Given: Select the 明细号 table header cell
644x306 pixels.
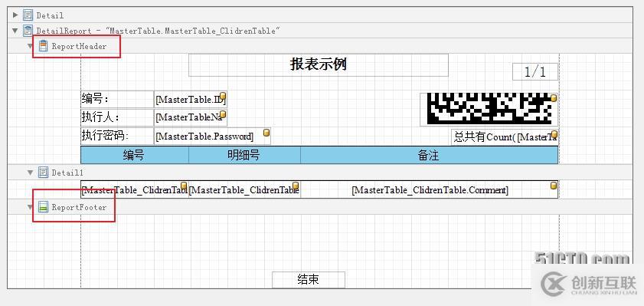Looking at the screenshot, I should pos(244,155).
